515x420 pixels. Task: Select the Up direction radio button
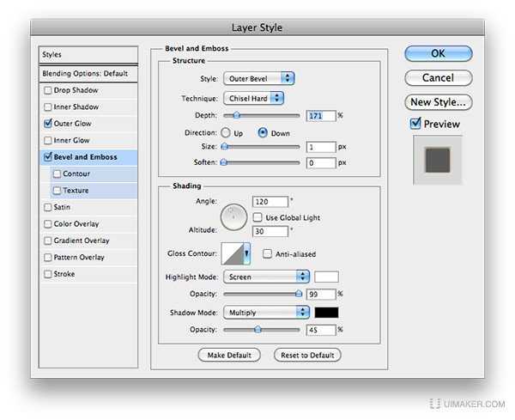(225, 133)
